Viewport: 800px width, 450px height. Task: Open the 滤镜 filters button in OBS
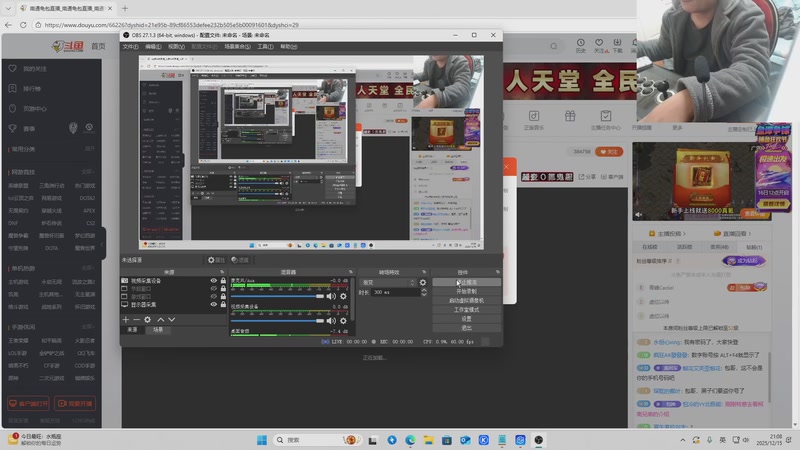(x=240, y=260)
